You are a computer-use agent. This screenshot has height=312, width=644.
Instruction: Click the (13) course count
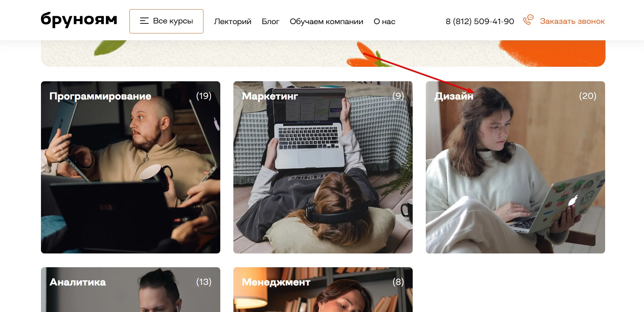[204, 282]
